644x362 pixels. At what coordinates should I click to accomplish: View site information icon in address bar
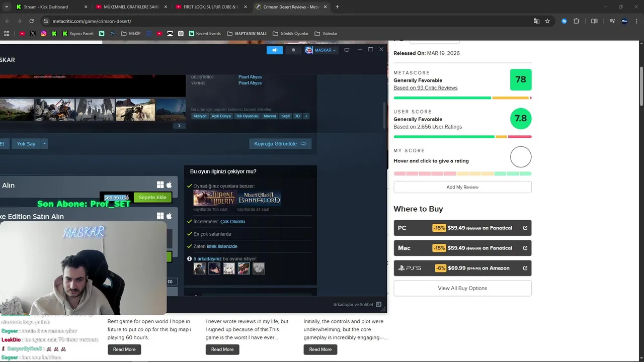tap(46, 21)
